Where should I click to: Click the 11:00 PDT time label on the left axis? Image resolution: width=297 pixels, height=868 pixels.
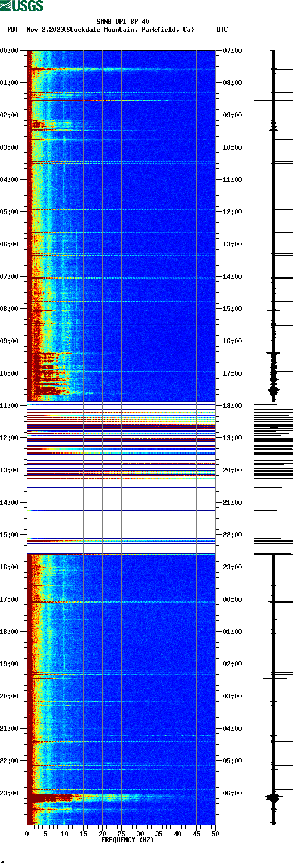[x=10, y=406]
